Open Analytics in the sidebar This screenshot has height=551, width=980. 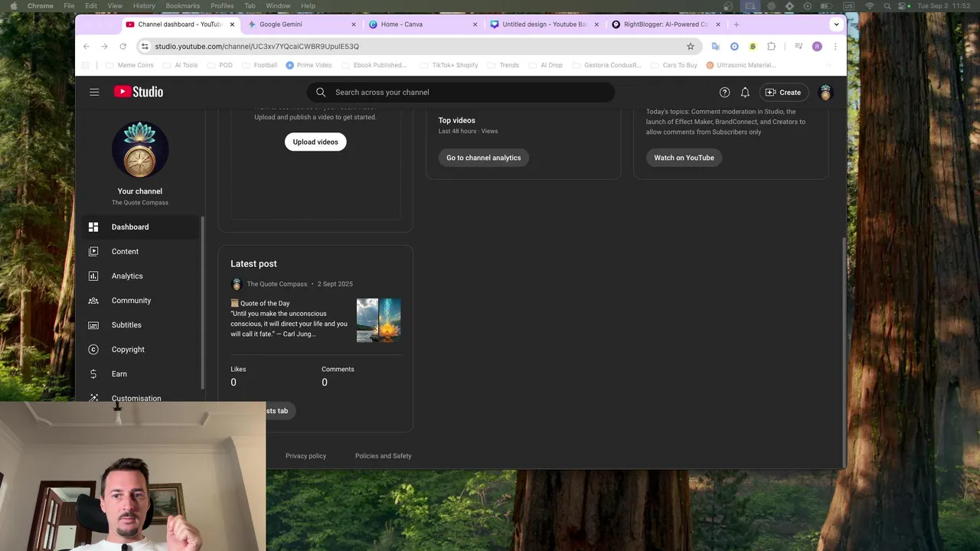[x=141, y=276]
